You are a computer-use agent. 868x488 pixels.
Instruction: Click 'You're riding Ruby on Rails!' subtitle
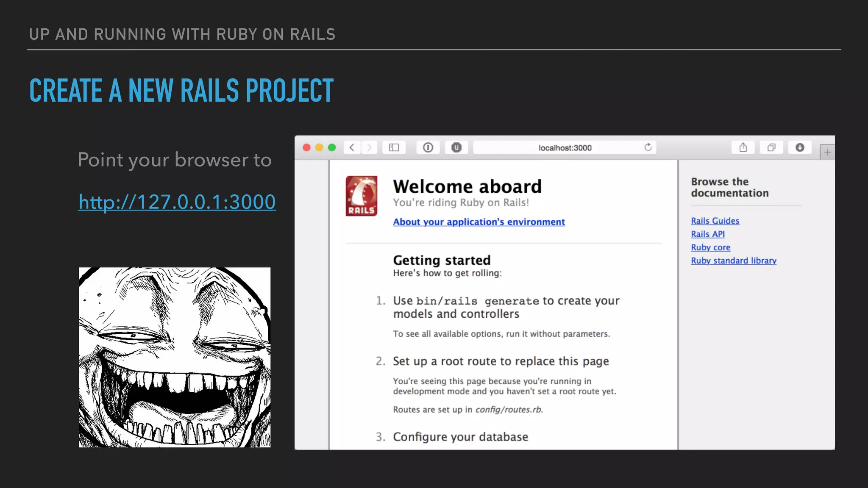461,202
